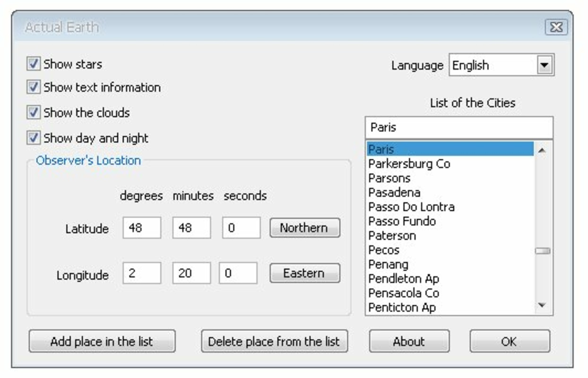Select Pecos in the cities list
The width and height of the screenshot is (588, 378).
coord(450,250)
